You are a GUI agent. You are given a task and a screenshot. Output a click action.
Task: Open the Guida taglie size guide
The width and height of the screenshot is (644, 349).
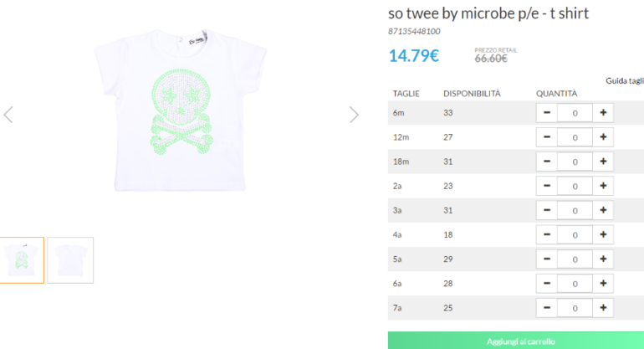(624, 81)
